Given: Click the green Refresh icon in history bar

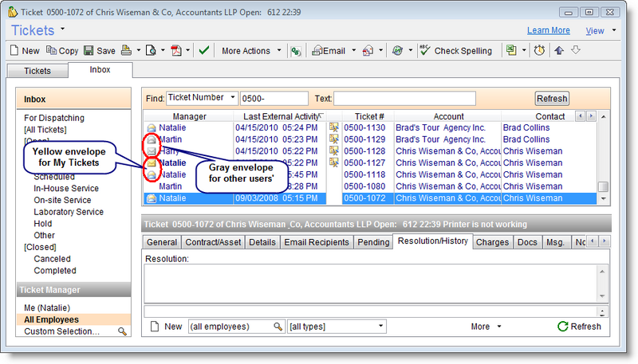Looking at the screenshot, I should click(x=563, y=327).
